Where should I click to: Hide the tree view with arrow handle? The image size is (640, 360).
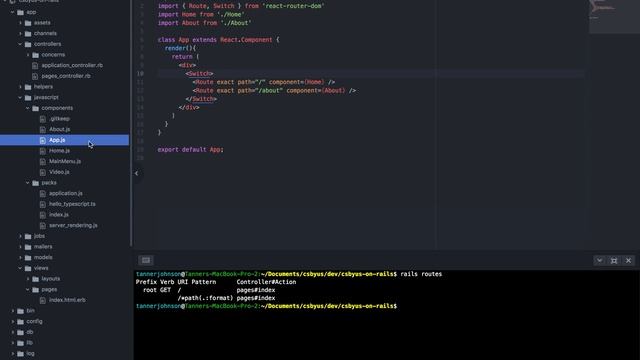pyautogui.click(x=136, y=173)
